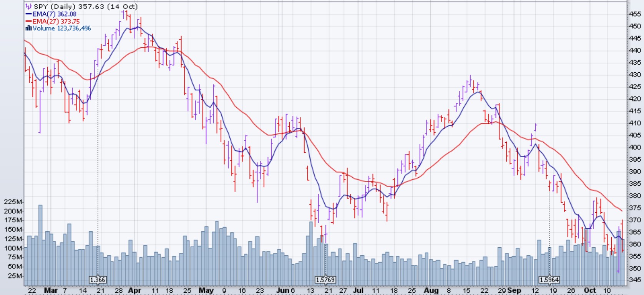This screenshot has width=644, height=295.
Task: Click the Volume 123,736,496 legend label
Action: tap(61, 28)
